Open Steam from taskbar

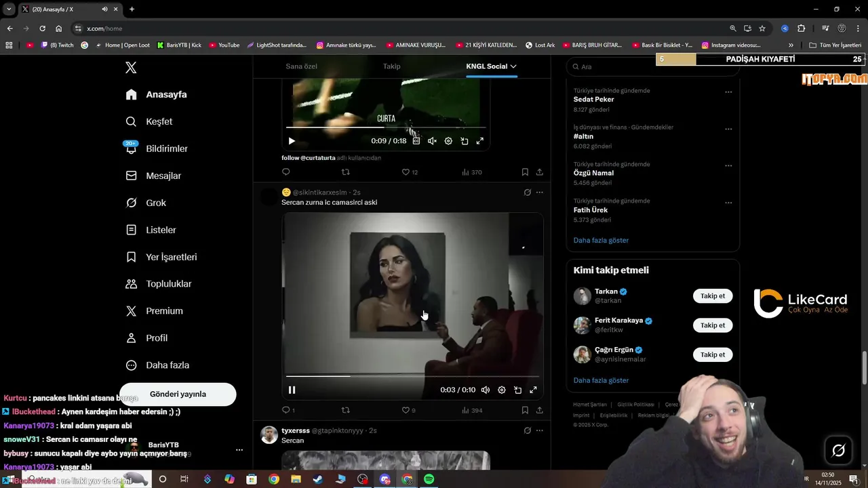(x=317, y=479)
